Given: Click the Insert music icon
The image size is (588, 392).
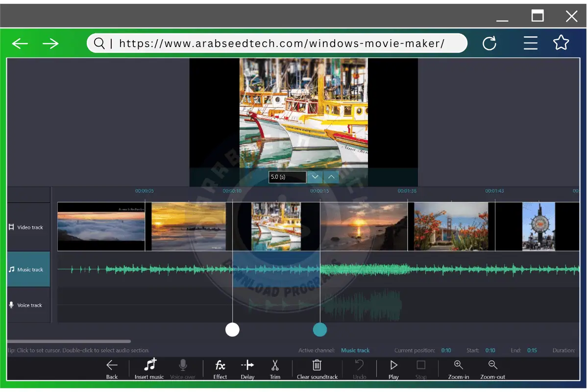Looking at the screenshot, I should point(149,366).
